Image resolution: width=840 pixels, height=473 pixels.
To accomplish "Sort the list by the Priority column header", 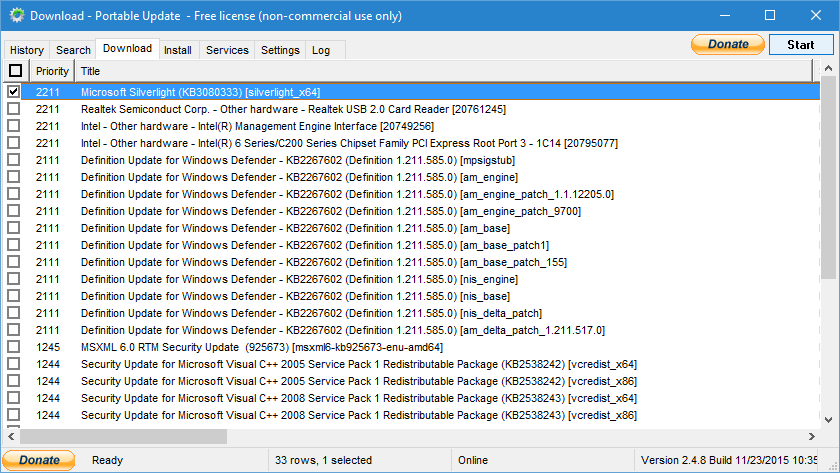I will [52, 71].
